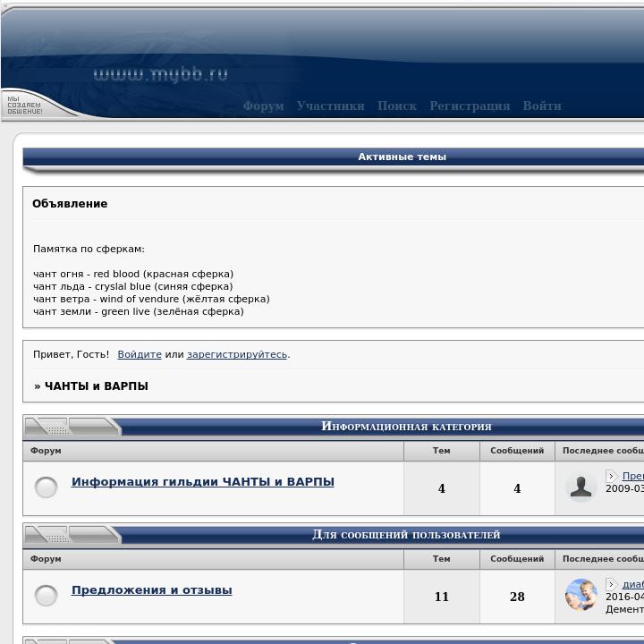The height and width of the screenshot is (644, 644).
Task: Click the Привет, Гость! greeting text
Action: click(71, 354)
